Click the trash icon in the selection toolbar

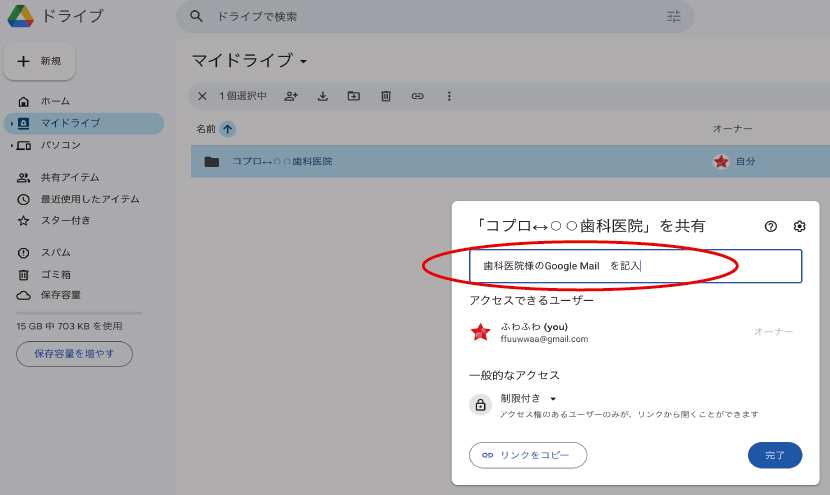tap(385, 96)
